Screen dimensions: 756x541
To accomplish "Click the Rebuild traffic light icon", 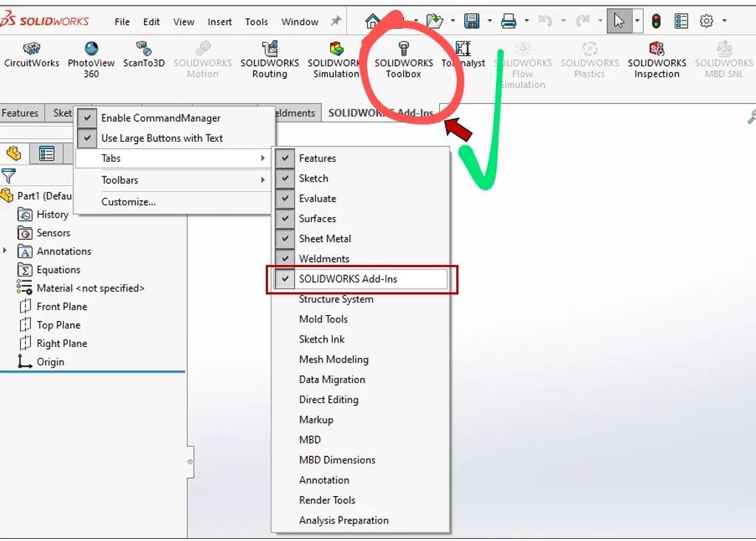I will coord(656,21).
